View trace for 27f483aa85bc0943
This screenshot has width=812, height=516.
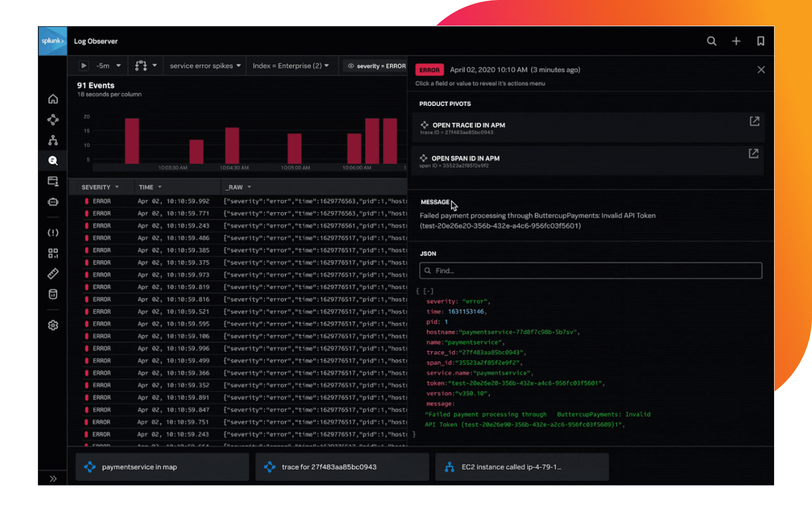pyautogui.click(x=341, y=466)
